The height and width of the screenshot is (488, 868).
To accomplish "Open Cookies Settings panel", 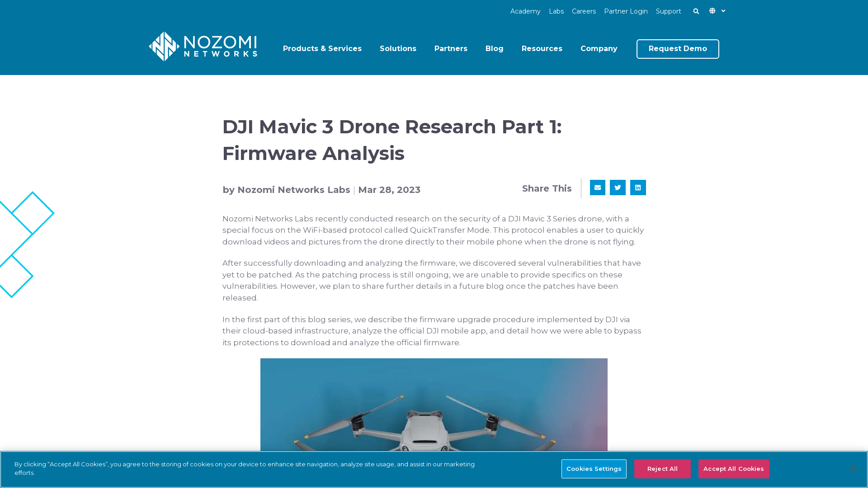I will (594, 469).
